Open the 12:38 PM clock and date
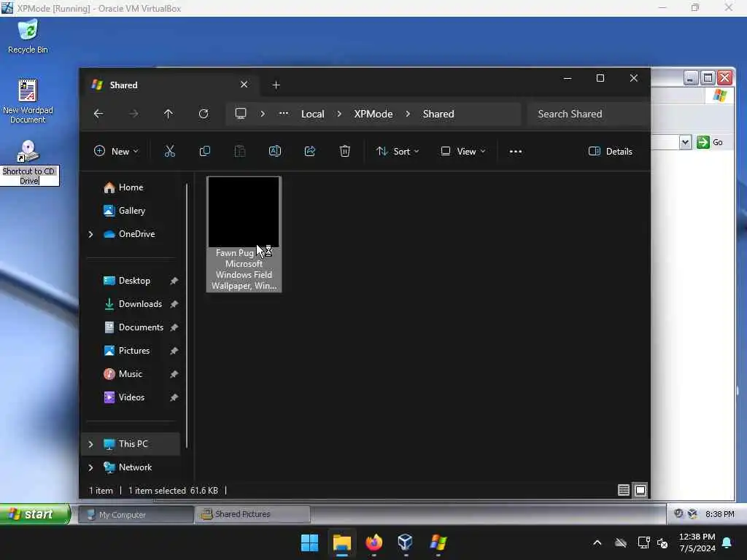This screenshot has width=747, height=560. pos(697,542)
